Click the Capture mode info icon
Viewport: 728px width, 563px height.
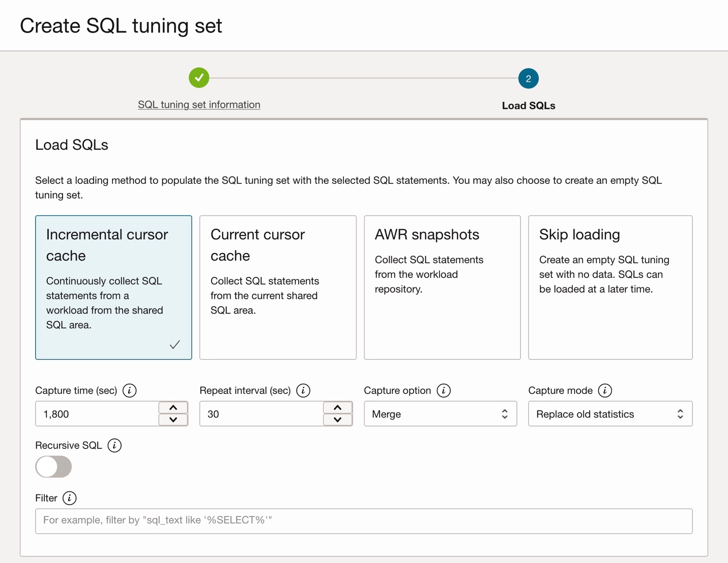tap(605, 390)
